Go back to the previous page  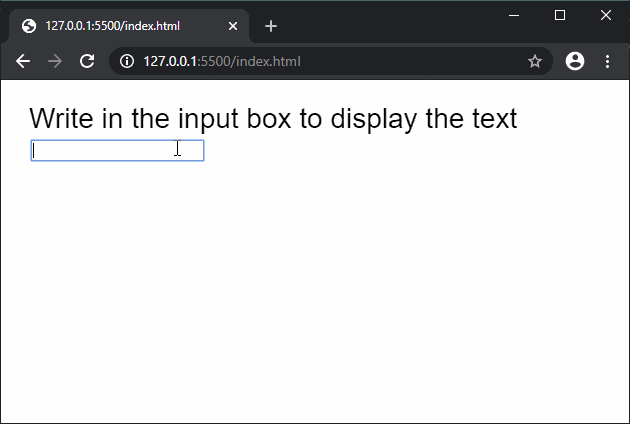tap(23, 61)
